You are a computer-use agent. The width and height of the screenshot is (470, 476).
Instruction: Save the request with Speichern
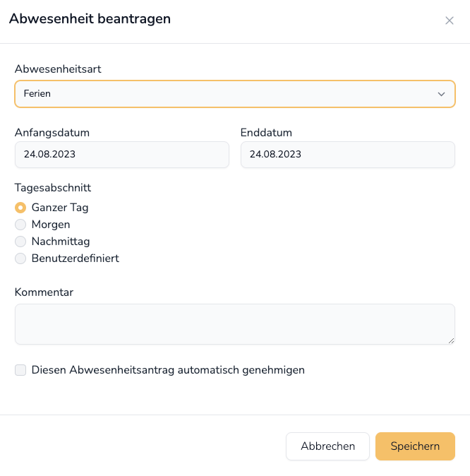[415, 446]
